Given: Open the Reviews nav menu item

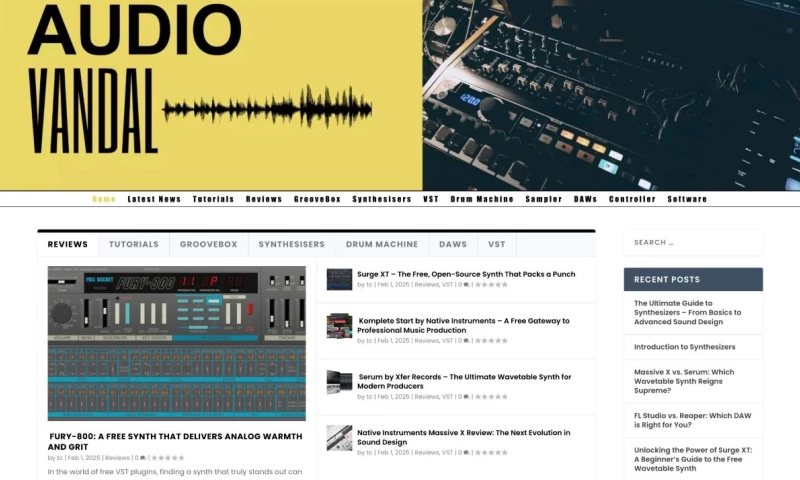Looking at the screenshot, I should [x=264, y=199].
